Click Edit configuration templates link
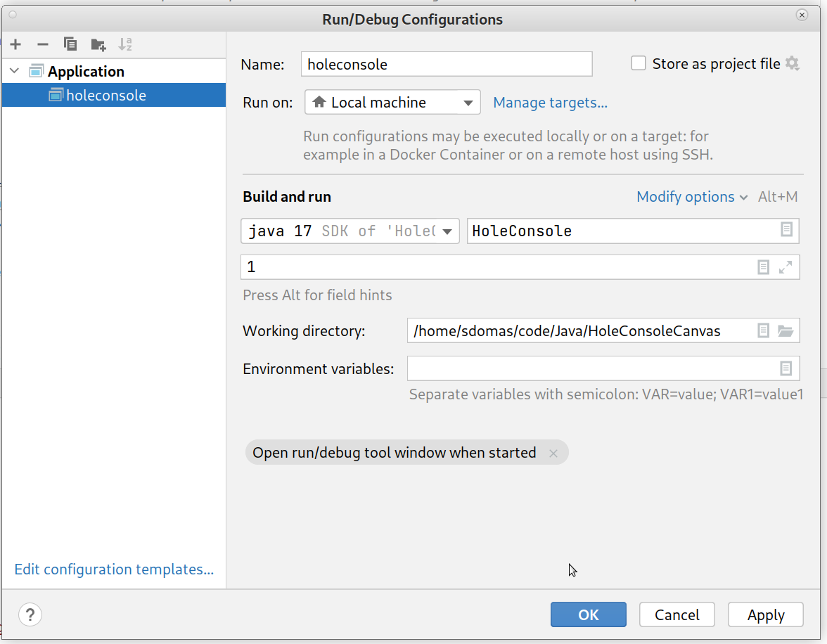This screenshot has width=827, height=644. pos(114,569)
